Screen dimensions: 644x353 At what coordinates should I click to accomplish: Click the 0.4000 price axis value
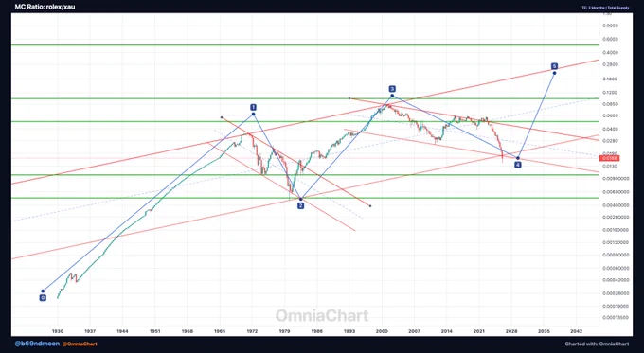click(x=610, y=53)
